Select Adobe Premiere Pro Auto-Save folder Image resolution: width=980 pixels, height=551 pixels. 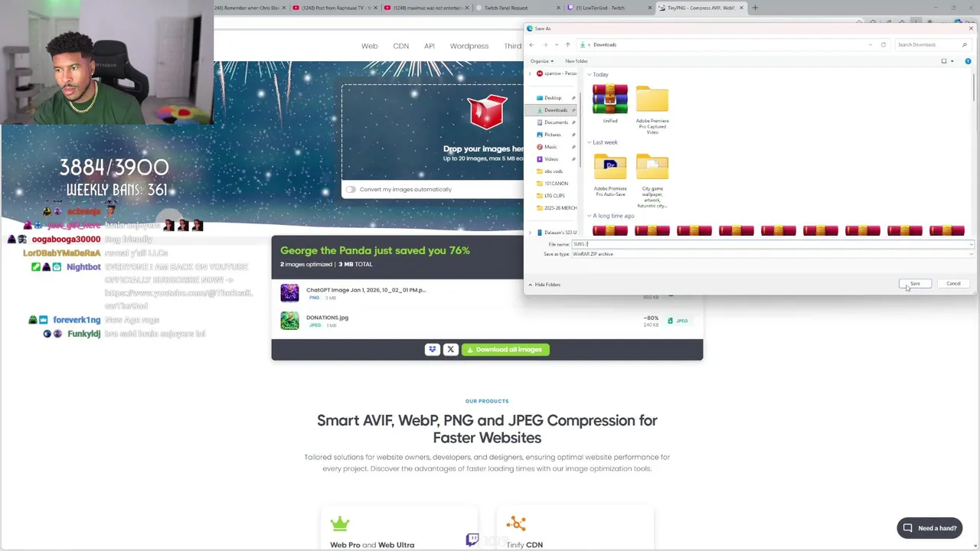click(610, 175)
